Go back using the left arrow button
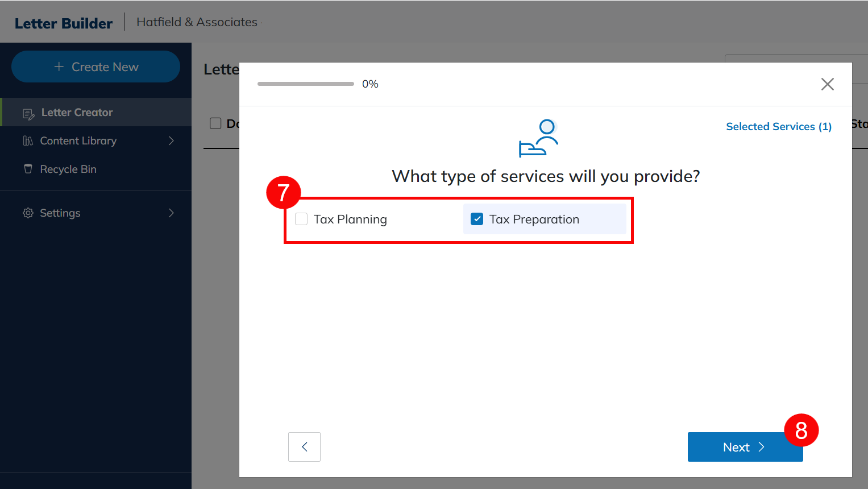The height and width of the screenshot is (489, 868). [304, 447]
